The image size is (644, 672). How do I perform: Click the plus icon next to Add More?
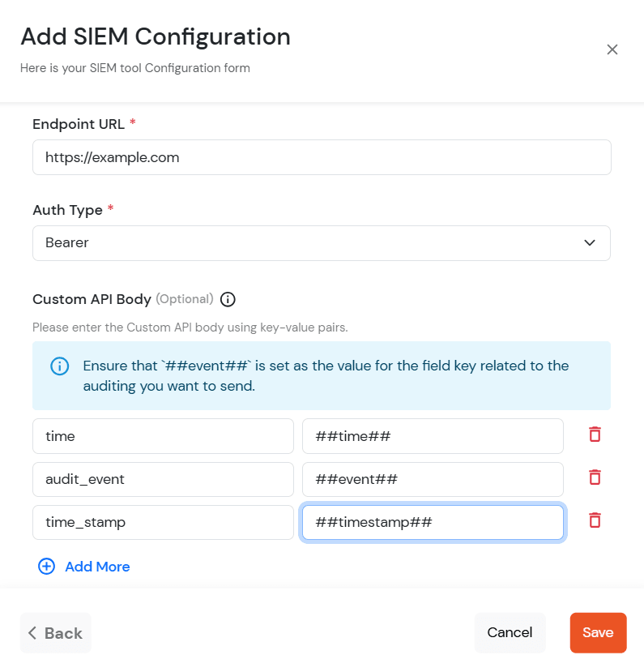pyautogui.click(x=46, y=566)
